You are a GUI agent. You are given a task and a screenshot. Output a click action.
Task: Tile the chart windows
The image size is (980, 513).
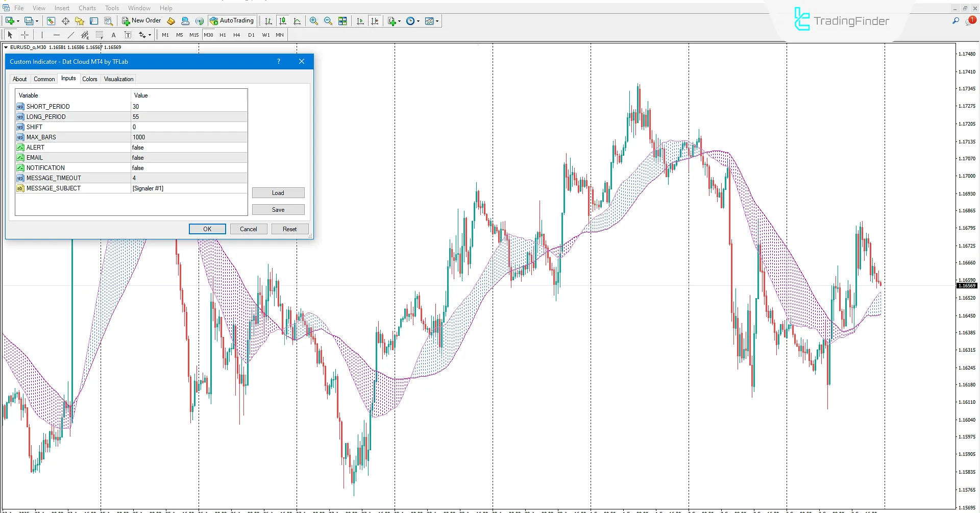[342, 21]
